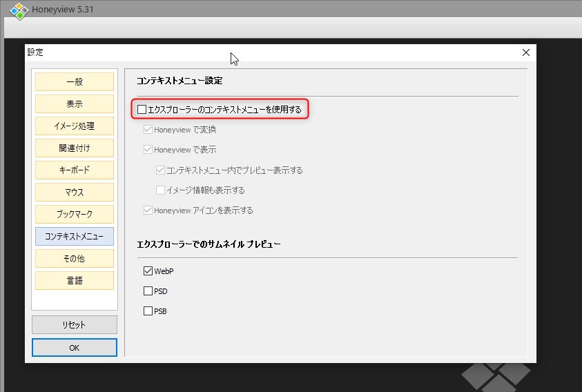Select the イメージ処理 category
This screenshot has height=392, width=582.
click(75, 126)
